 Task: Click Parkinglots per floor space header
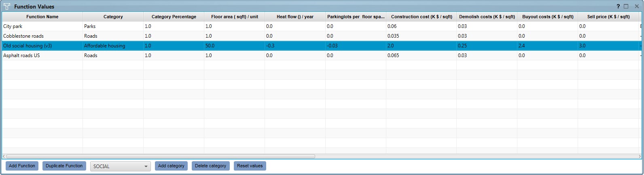[x=356, y=17]
